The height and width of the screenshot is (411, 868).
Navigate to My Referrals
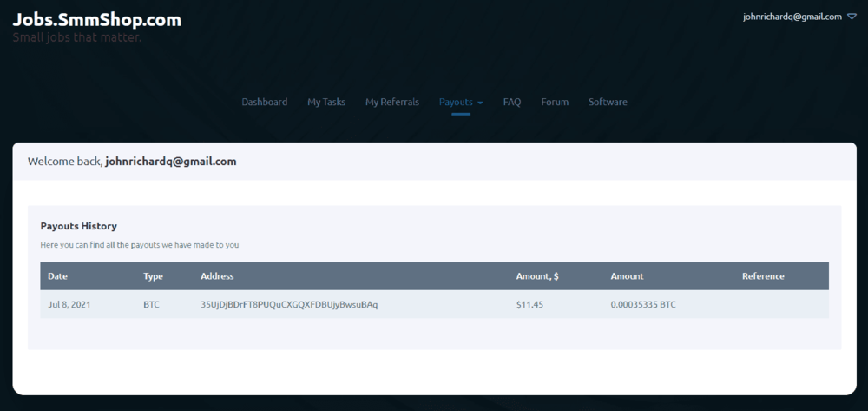(x=391, y=102)
